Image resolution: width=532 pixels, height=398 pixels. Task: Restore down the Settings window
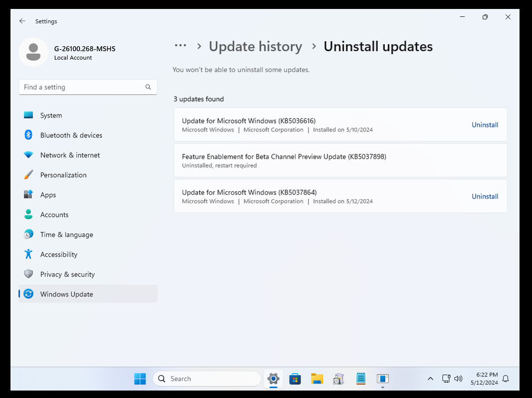click(485, 16)
